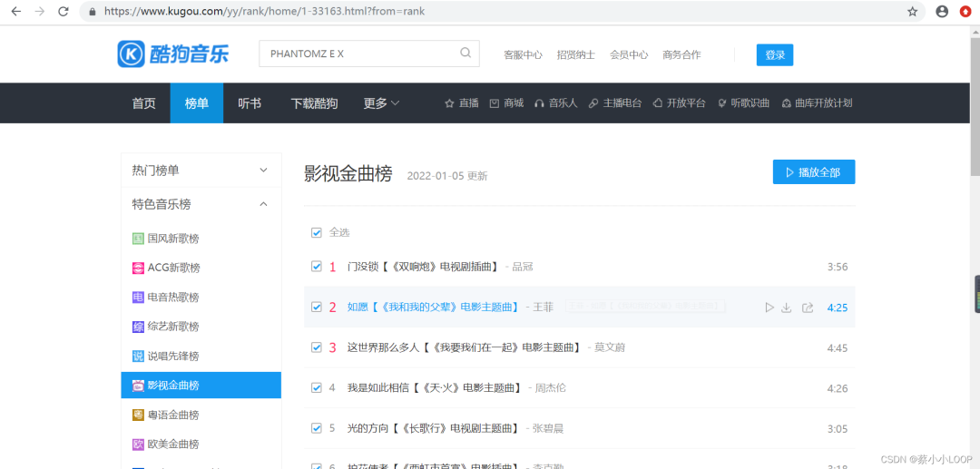980x469 pixels.
Task: Open 客服中心 customer service link
Action: coord(524,55)
